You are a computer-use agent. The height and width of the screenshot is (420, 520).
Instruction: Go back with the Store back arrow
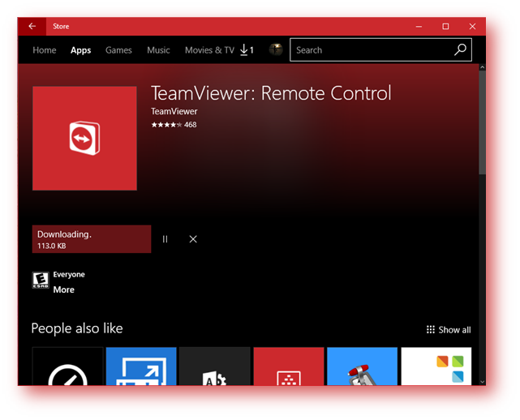click(x=32, y=26)
